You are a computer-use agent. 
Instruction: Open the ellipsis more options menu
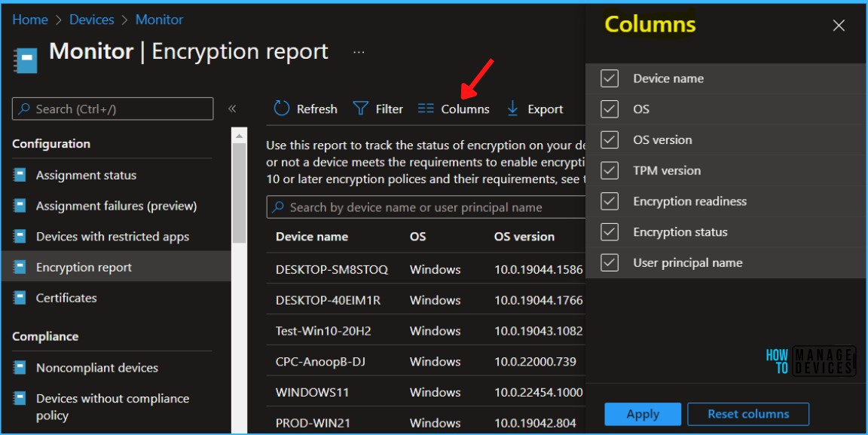tap(359, 52)
